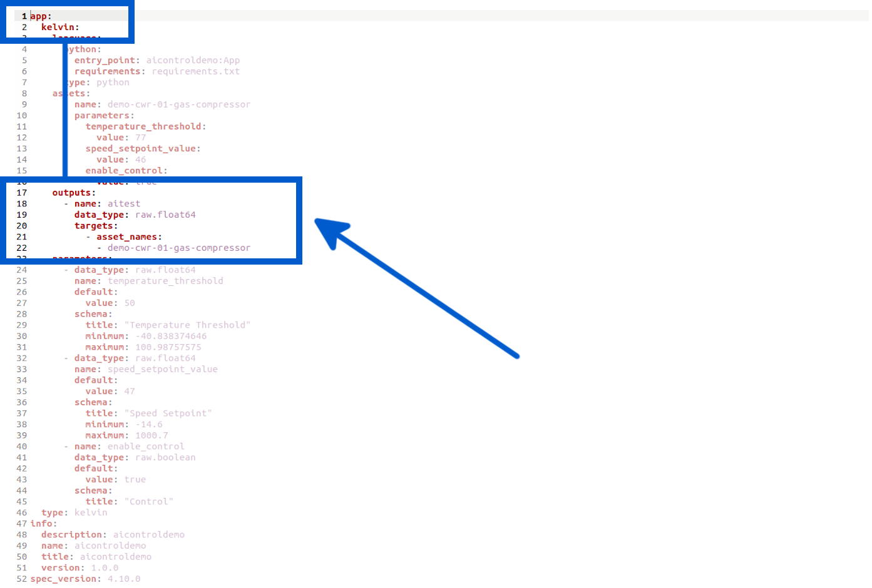Click the "raw.float64" data_type value on line 19
Viewport: 872px width, 588px height.
pos(165,215)
